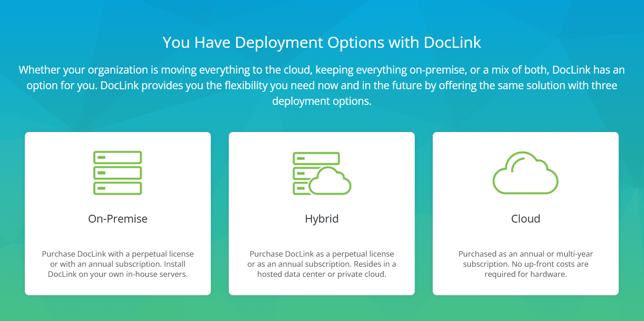Click the Hybrid server-and-cloud icon
The height and width of the screenshot is (321, 644).
point(322,172)
